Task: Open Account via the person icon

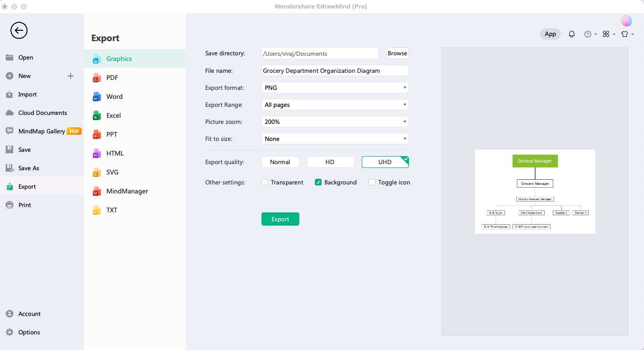Action: [9, 314]
